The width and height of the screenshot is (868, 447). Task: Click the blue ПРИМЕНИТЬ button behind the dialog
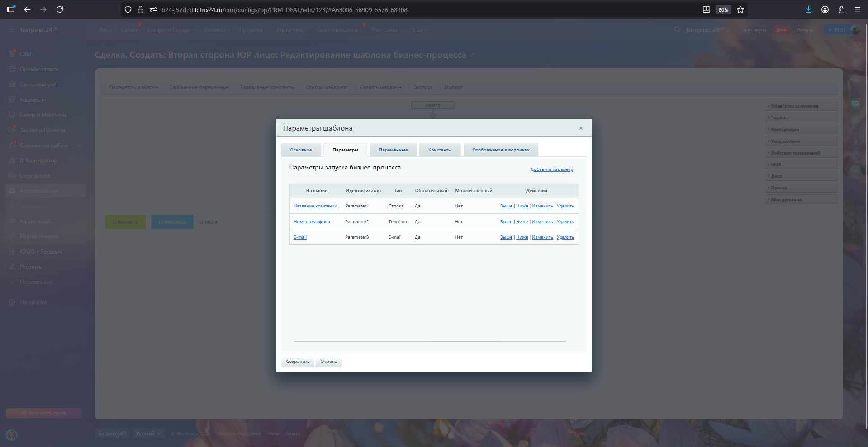tap(172, 222)
